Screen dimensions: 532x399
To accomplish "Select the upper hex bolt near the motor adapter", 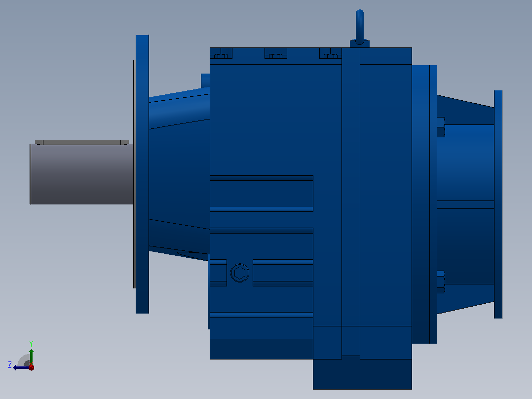I will 441,127.
